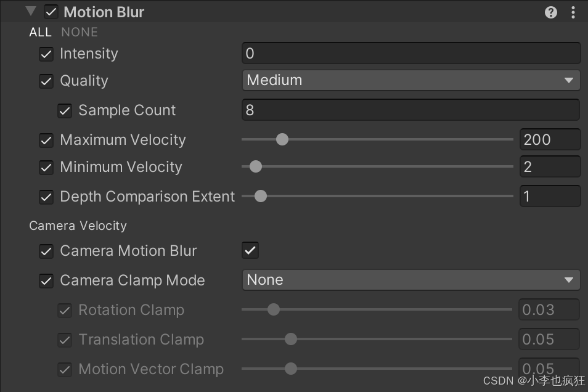This screenshot has width=588, height=392.
Task: Disable the Sample Count override checkbox
Action: (65, 111)
